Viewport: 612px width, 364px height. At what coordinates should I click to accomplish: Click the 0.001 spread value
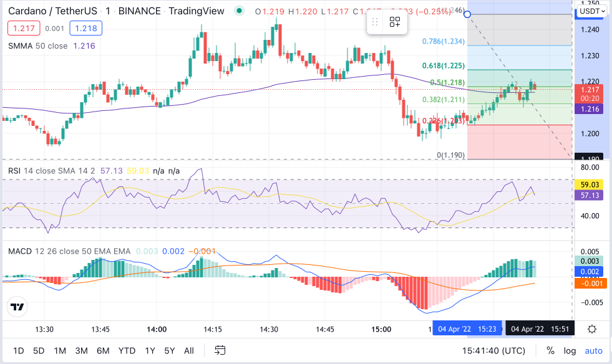55,29
